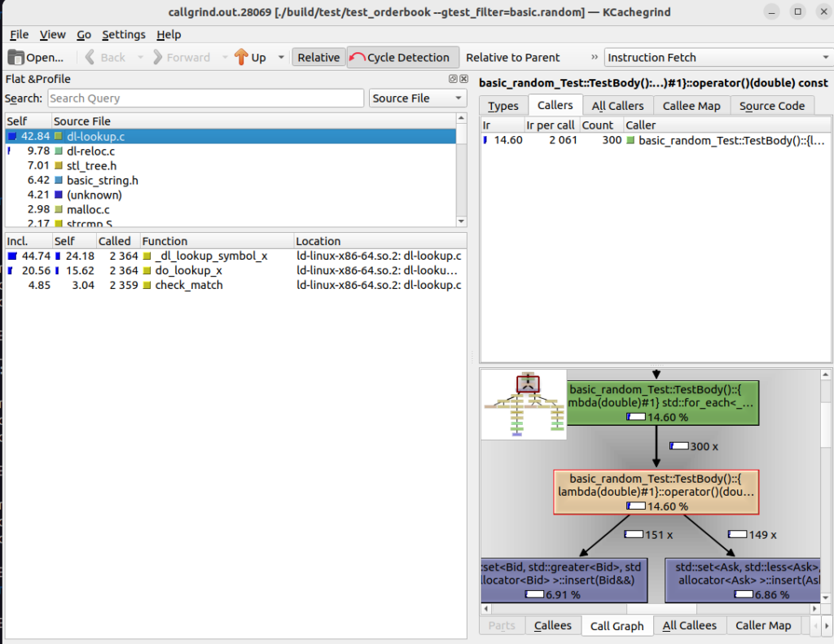This screenshot has height=644, width=834.
Task: Toggle Relative to Parent
Action: [513, 58]
